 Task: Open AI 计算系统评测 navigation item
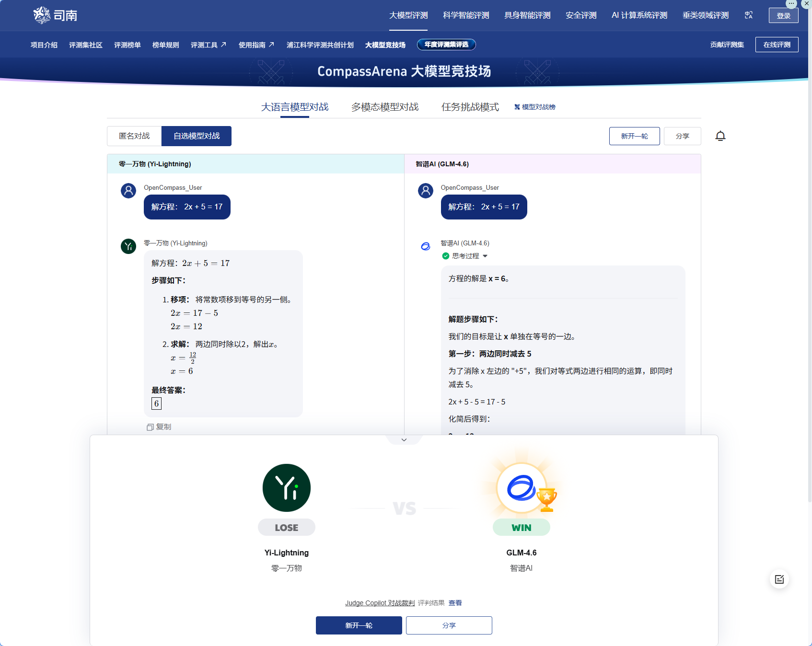pyautogui.click(x=639, y=15)
